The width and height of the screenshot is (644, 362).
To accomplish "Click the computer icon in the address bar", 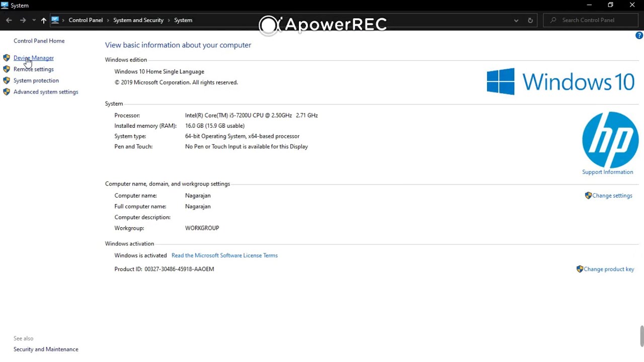I will pos(55,20).
